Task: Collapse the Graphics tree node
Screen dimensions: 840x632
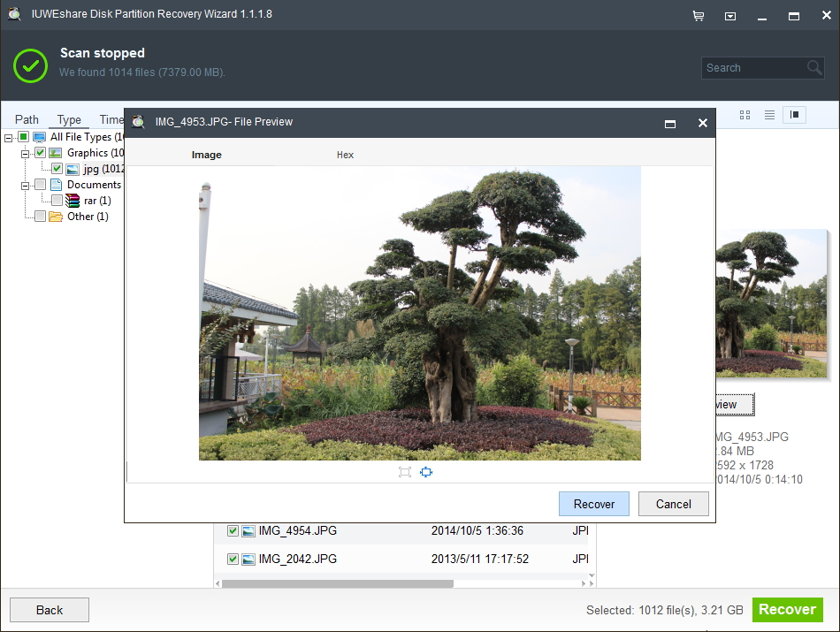Action: pyautogui.click(x=26, y=153)
